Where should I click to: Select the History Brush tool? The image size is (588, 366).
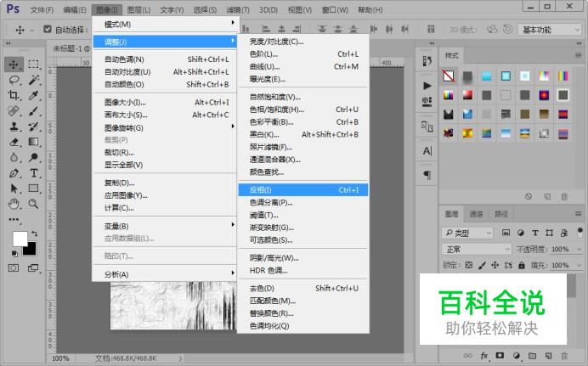[33, 127]
